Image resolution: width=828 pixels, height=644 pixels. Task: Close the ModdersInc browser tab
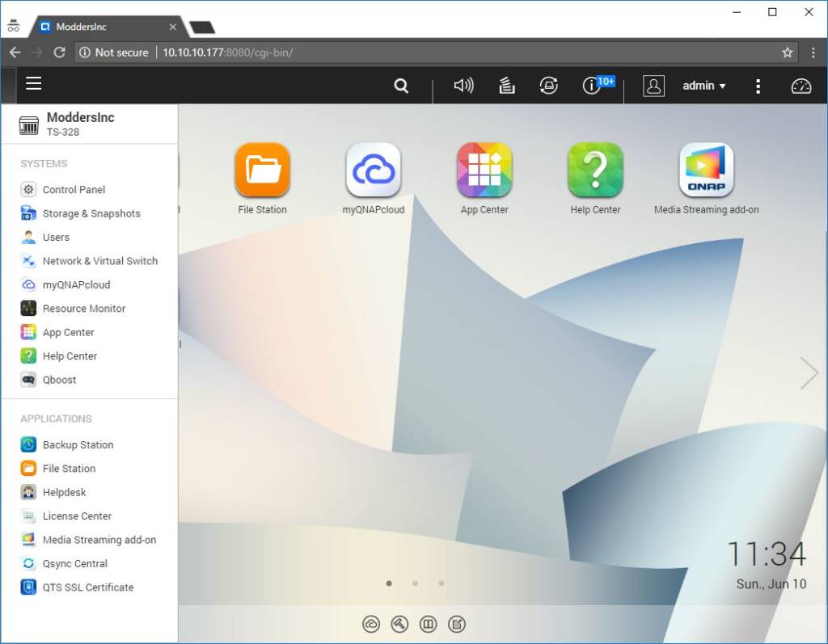point(173,27)
